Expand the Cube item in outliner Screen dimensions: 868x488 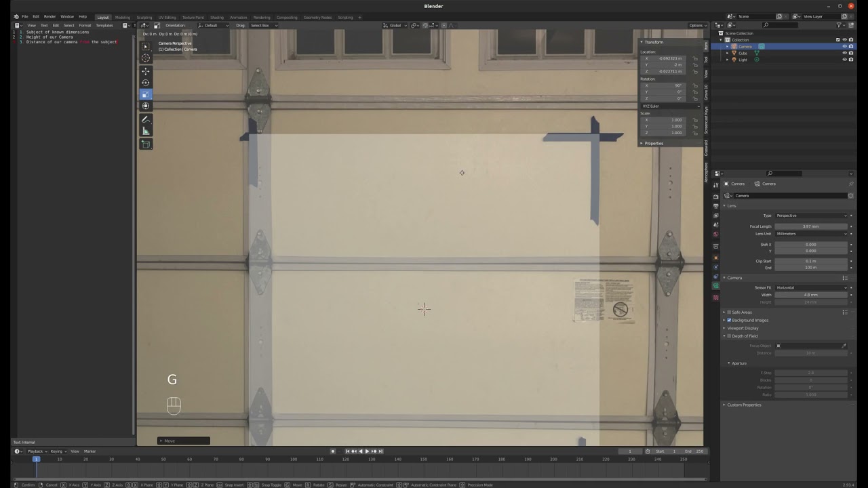click(x=728, y=53)
